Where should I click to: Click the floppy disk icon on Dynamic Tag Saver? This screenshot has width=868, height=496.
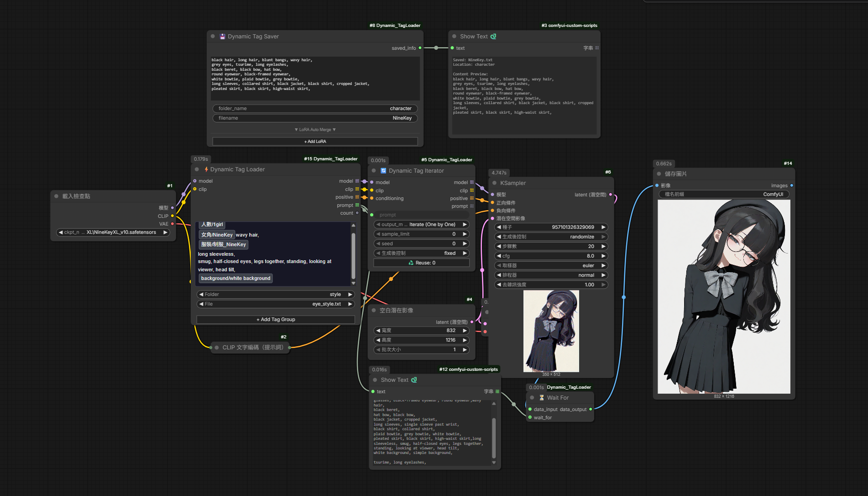(x=223, y=37)
